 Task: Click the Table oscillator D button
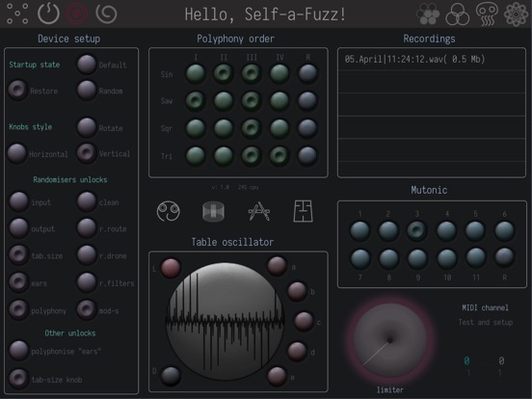click(171, 376)
